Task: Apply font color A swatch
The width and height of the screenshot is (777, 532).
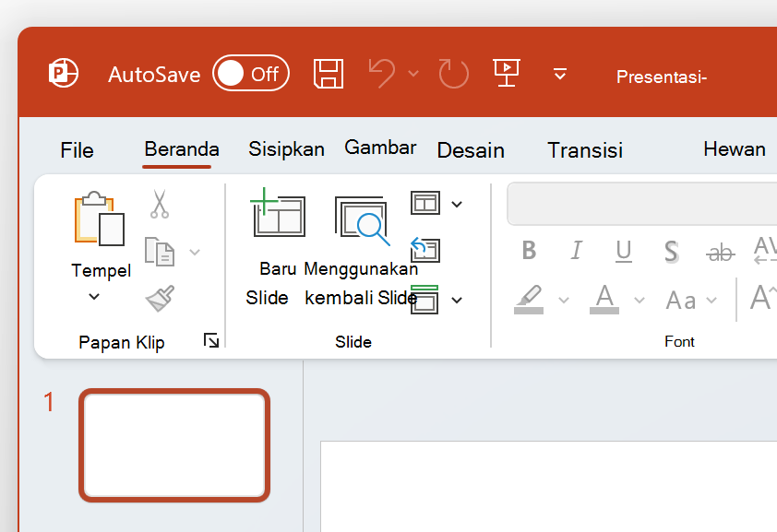Action: [x=604, y=300]
